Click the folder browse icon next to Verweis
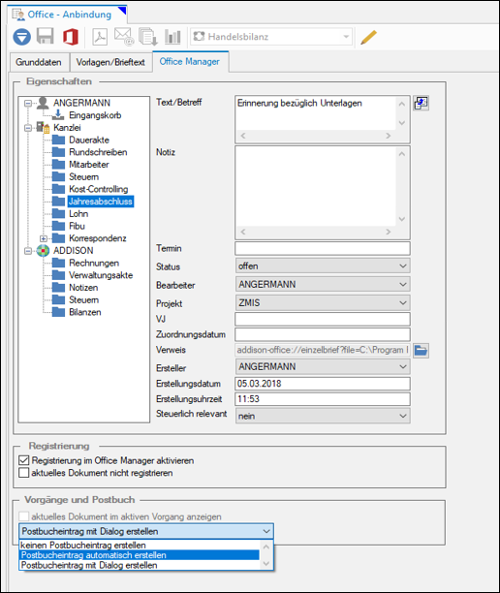The width and height of the screenshot is (500, 593). click(x=421, y=350)
